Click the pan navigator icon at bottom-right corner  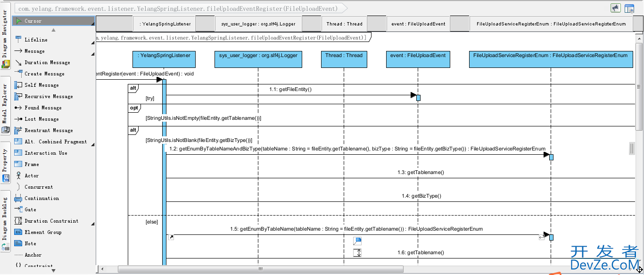[x=639, y=269]
